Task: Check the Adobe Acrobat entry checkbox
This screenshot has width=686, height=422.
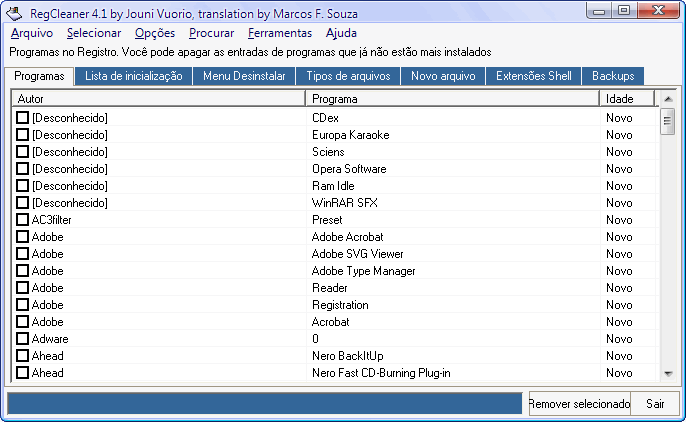Action: click(22, 237)
